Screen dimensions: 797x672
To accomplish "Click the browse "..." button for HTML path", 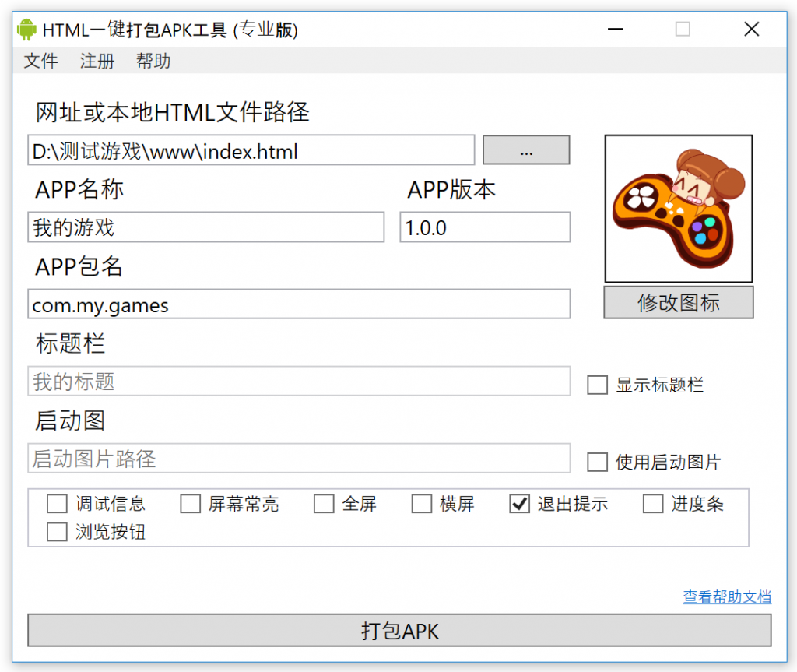I will 526,150.
